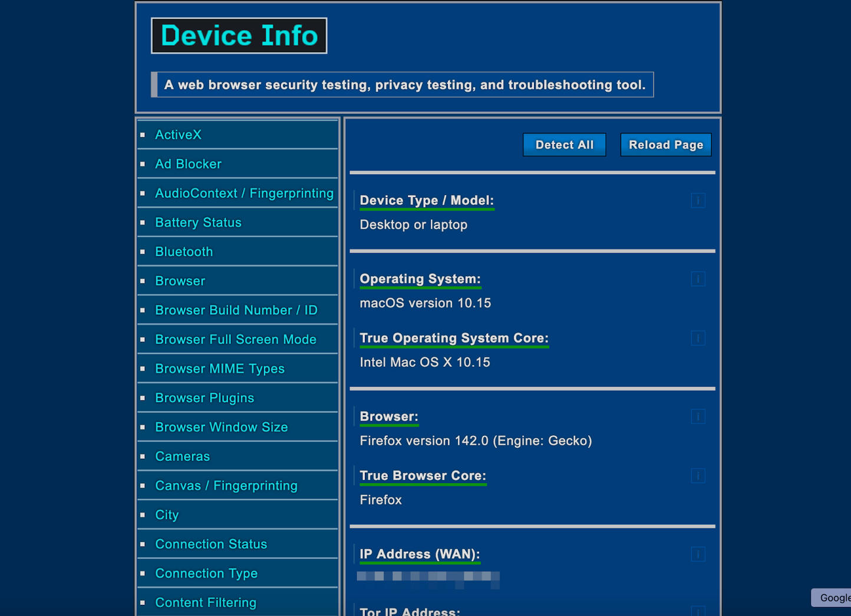This screenshot has width=851, height=616.
Task: Jump to the ActiveX section
Action: (178, 134)
